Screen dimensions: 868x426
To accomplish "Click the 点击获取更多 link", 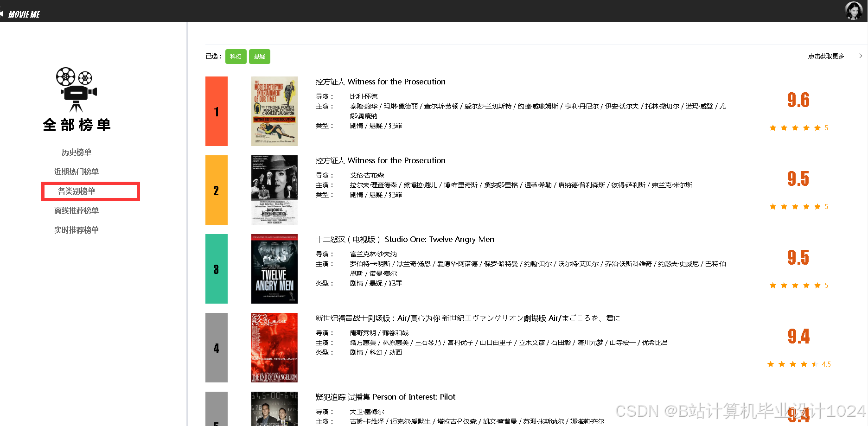I will [826, 56].
